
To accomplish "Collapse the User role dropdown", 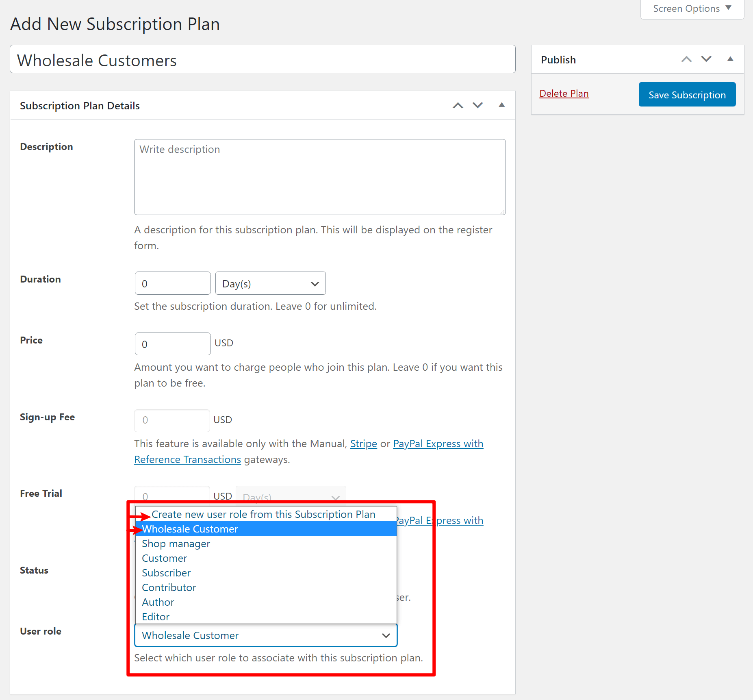I will 266,635.
